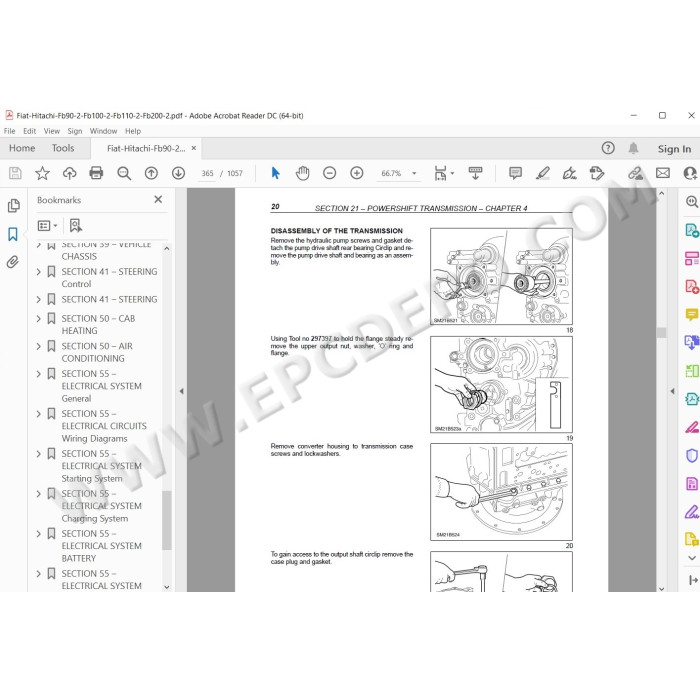Screen dimensions: 700x700
Task: Expand SECTION 50 – CAB HEATING bookmark
Action: tap(38, 318)
